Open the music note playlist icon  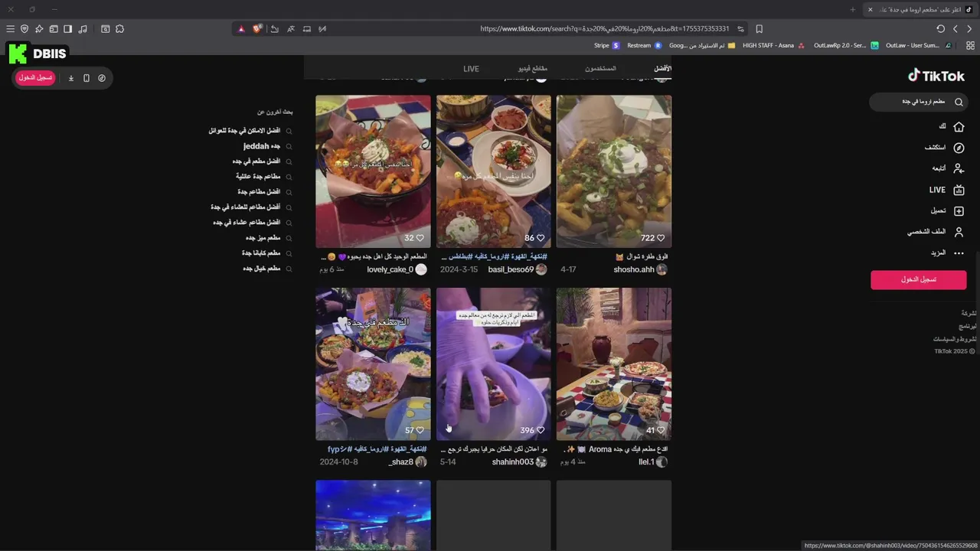coord(83,29)
